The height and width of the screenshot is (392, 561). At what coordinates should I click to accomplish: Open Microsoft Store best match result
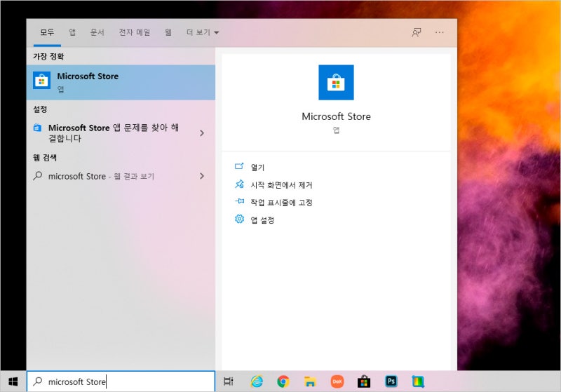point(121,82)
